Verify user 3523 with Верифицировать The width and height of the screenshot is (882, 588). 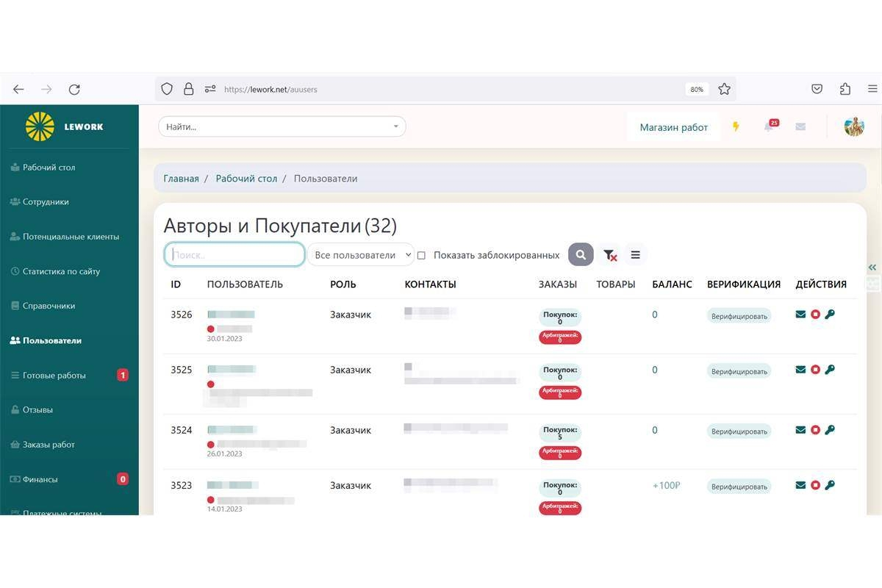[739, 487]
